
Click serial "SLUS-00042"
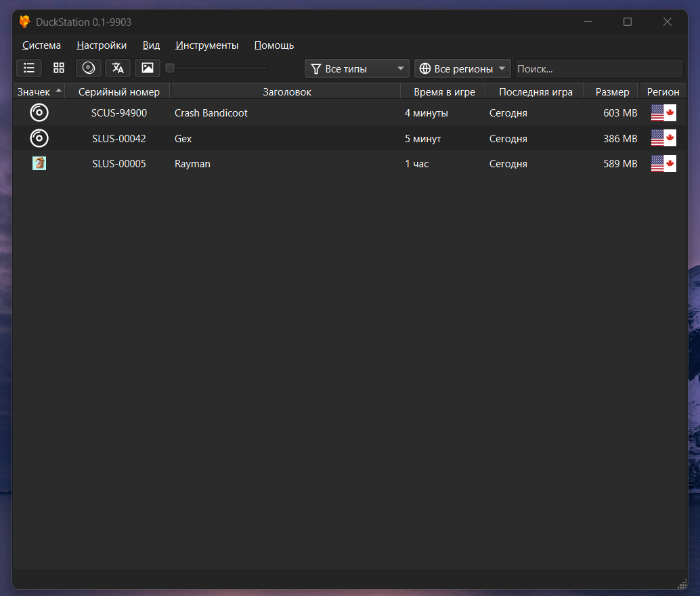click(x=119, y=138)
